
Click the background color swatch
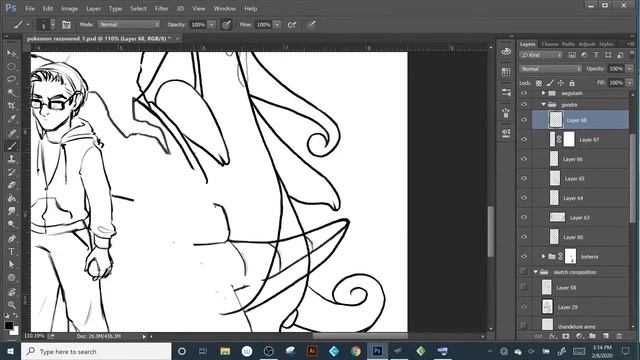16,331
